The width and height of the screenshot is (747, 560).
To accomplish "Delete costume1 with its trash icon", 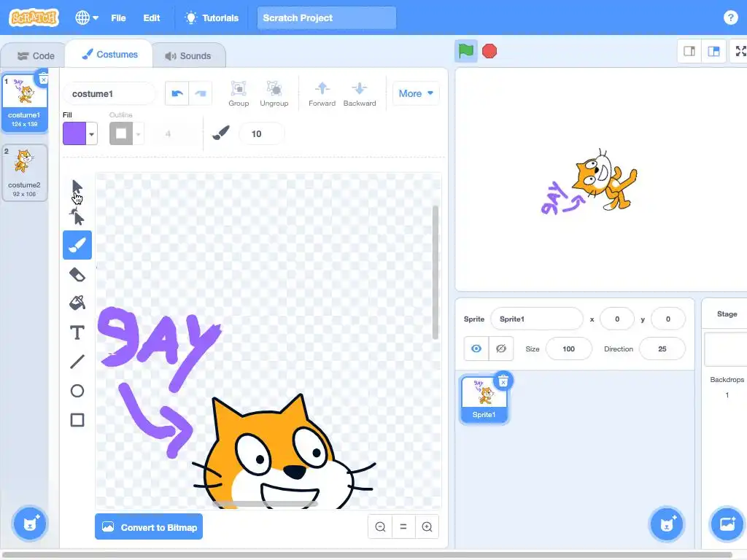I will [43, 79].
